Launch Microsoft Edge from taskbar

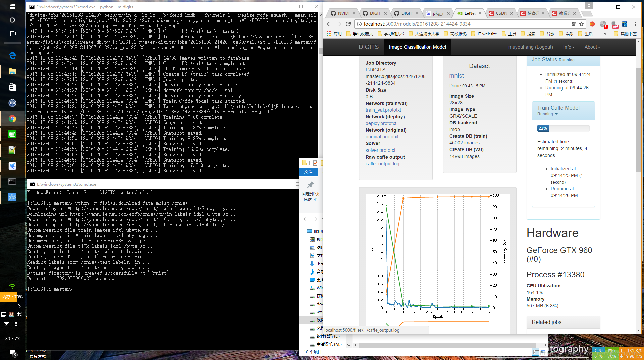point(12,55)
